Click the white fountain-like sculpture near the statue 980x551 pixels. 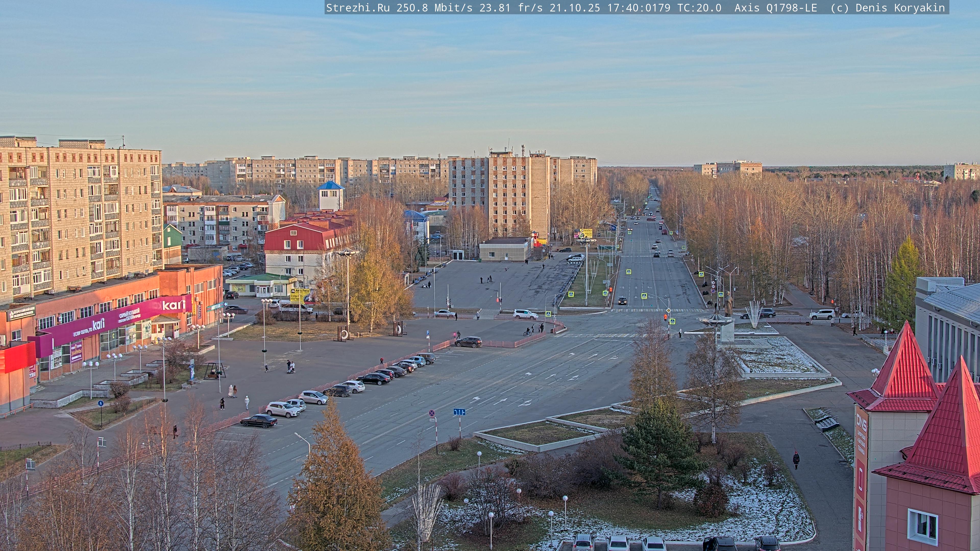[754, 314]
